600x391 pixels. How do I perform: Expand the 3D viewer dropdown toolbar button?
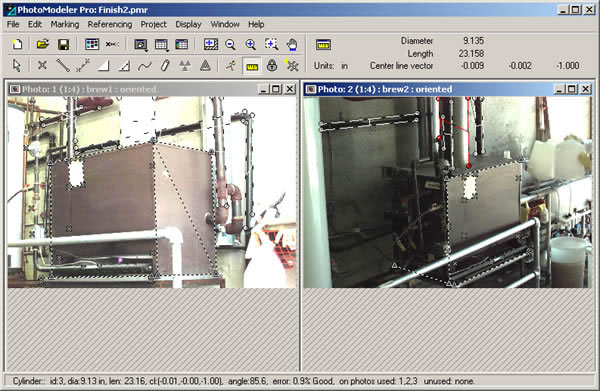(x=141, y=45)
